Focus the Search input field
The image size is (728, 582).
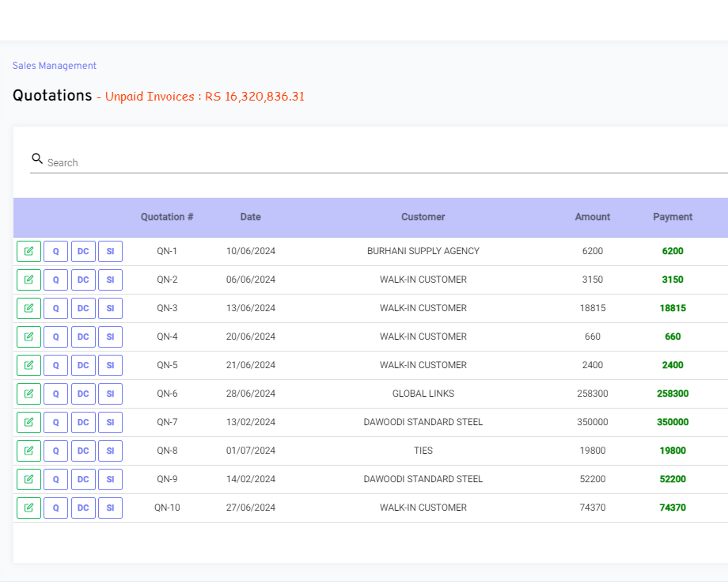tap(380, 162)
